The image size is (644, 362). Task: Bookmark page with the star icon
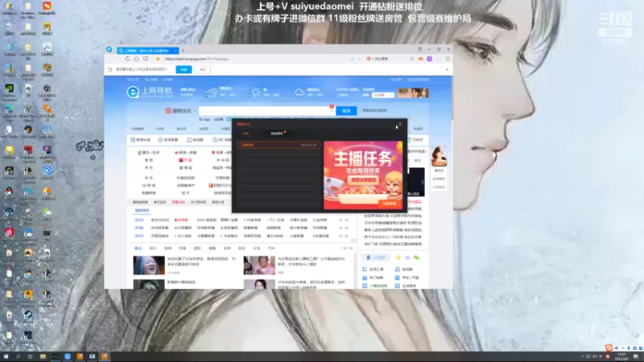[158, 59]
